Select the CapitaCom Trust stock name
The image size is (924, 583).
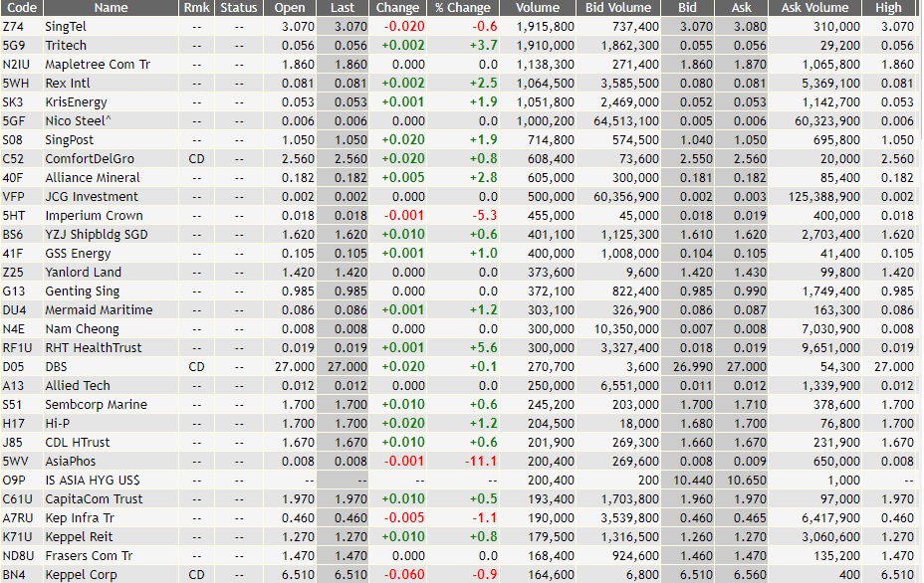click(94, 498)
